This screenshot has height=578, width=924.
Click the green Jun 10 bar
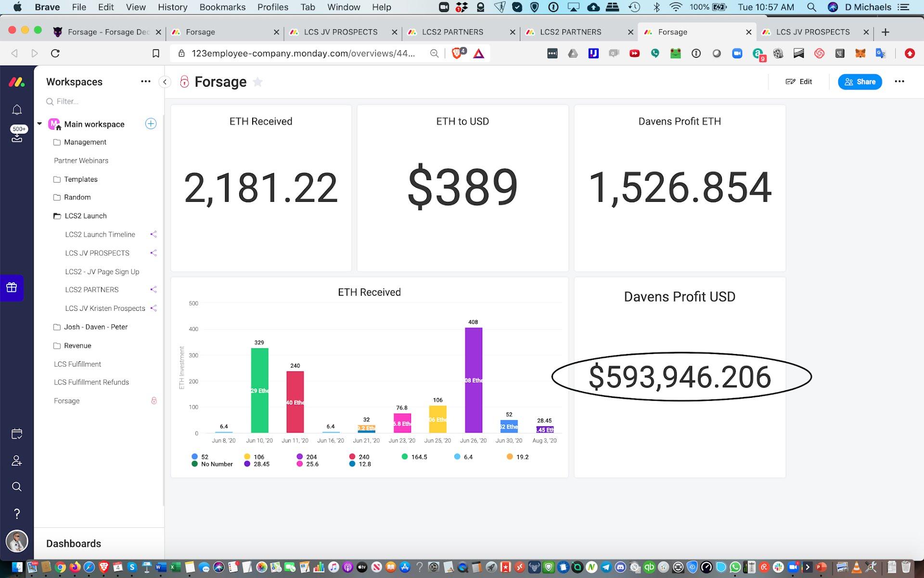tap(259, 390)
